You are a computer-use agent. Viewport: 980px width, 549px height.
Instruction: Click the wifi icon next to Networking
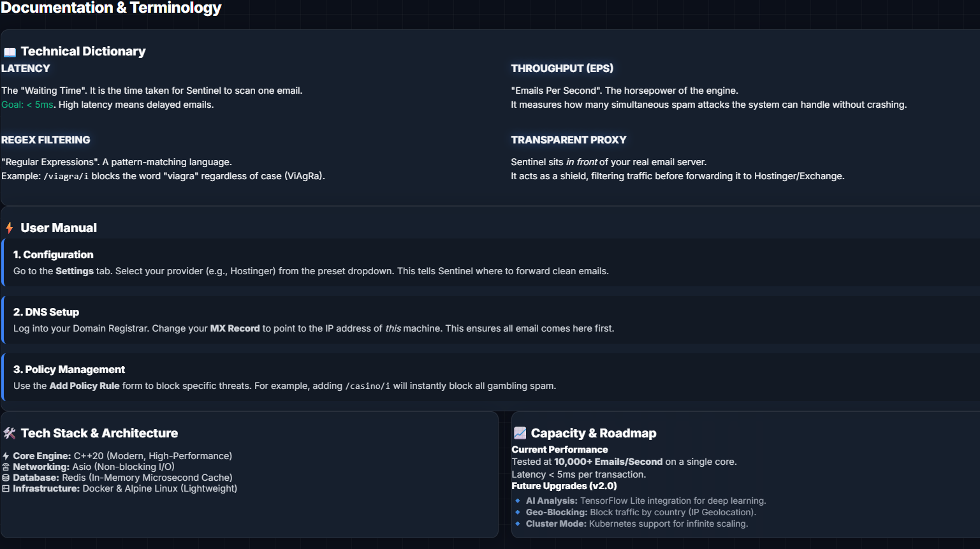[x=6, y=467]
